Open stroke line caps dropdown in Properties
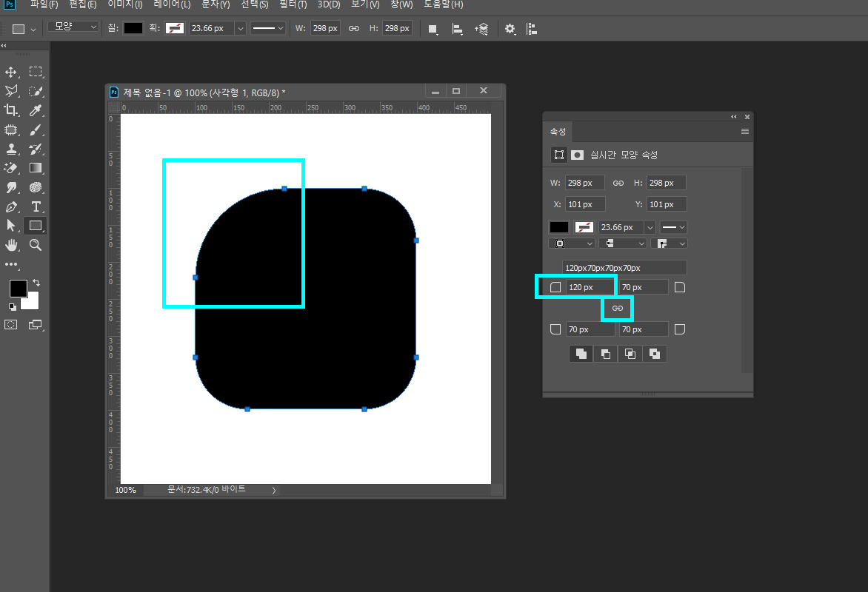This screenshot has height=592, width=868. point(624,243)
